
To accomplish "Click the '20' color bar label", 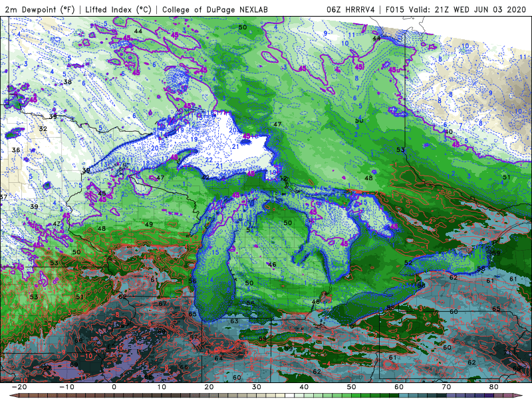I will 209,387.
